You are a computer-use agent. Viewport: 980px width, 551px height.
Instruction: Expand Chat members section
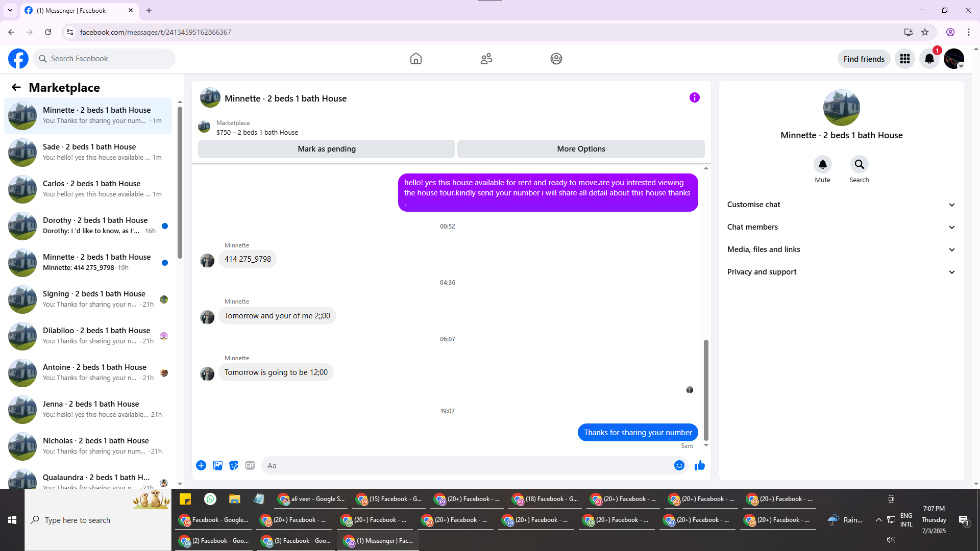(x=841, y=227)
